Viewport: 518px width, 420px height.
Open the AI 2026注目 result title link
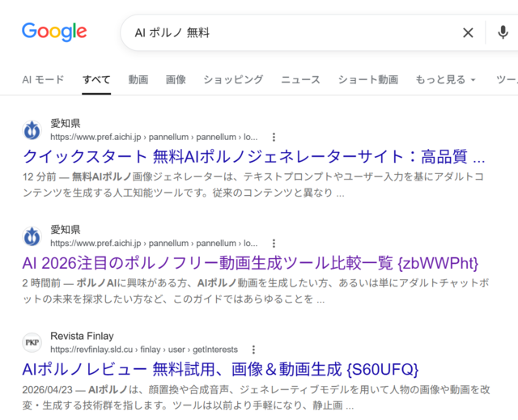coord(250,263)
